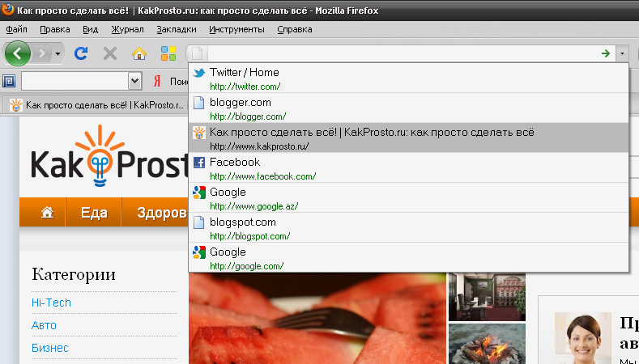The image size is (639, 364).
Task: Click the KakProsto site logo
Action: 109,157
